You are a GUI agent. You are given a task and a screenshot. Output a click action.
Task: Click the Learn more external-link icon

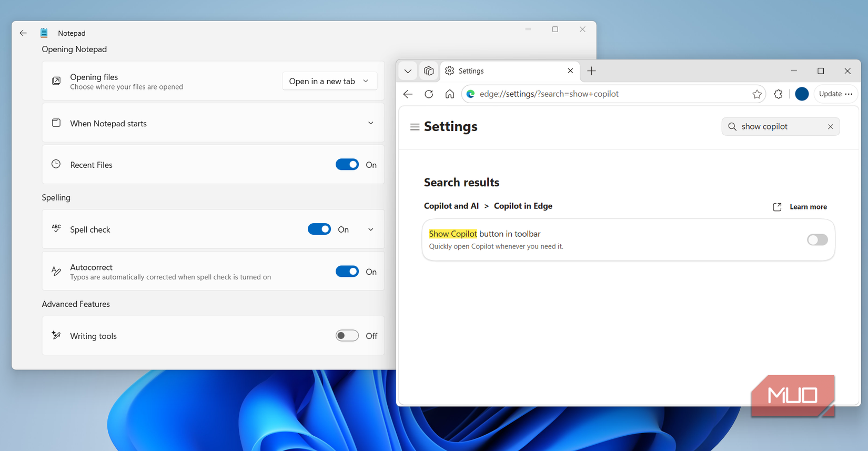click(x=777, y=207)
